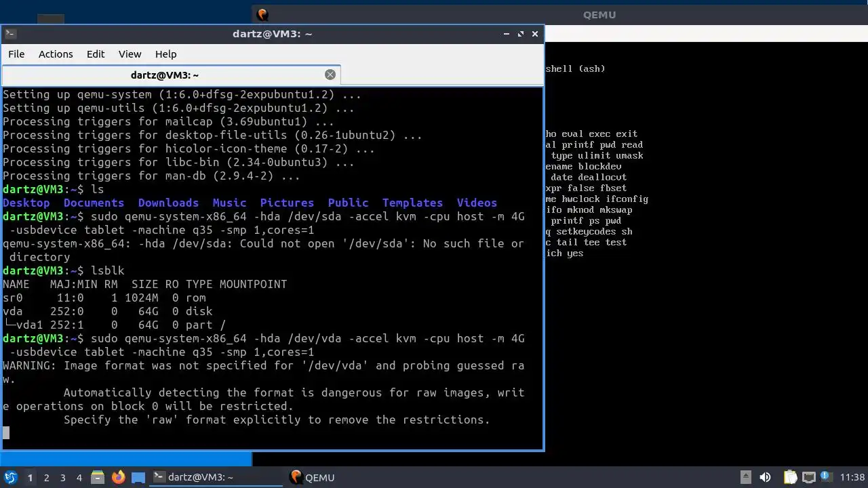Switch to workspace 2 in the pager
This screenshot has height=488, width=868.
tap(46, 477)
